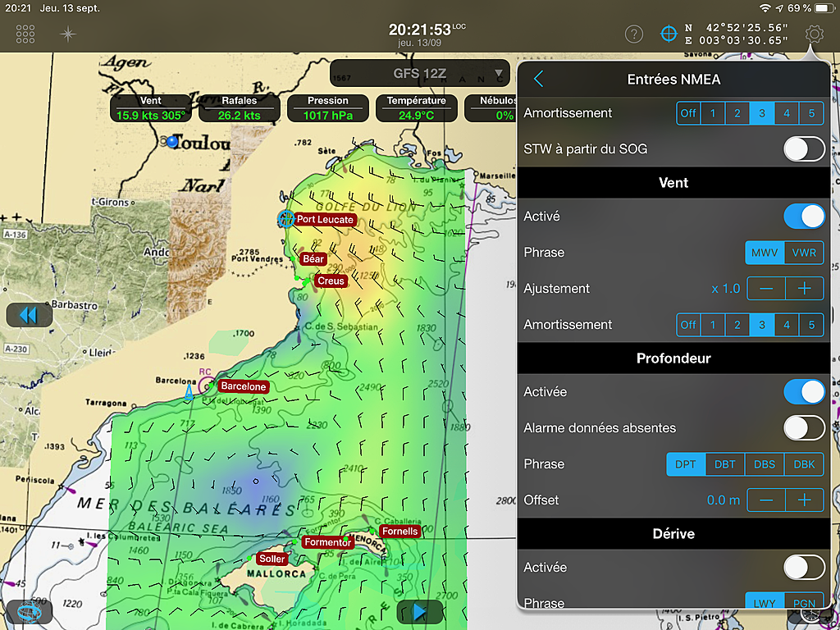Screen dimensions: 840x630
Task: Open the grid menu icon
Action: tap(25, 34)
